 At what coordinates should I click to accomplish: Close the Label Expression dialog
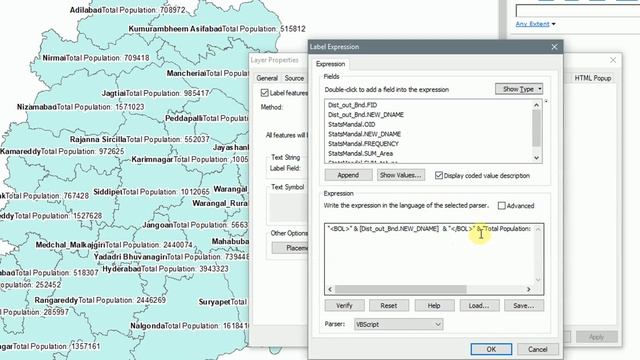point(554,47)
